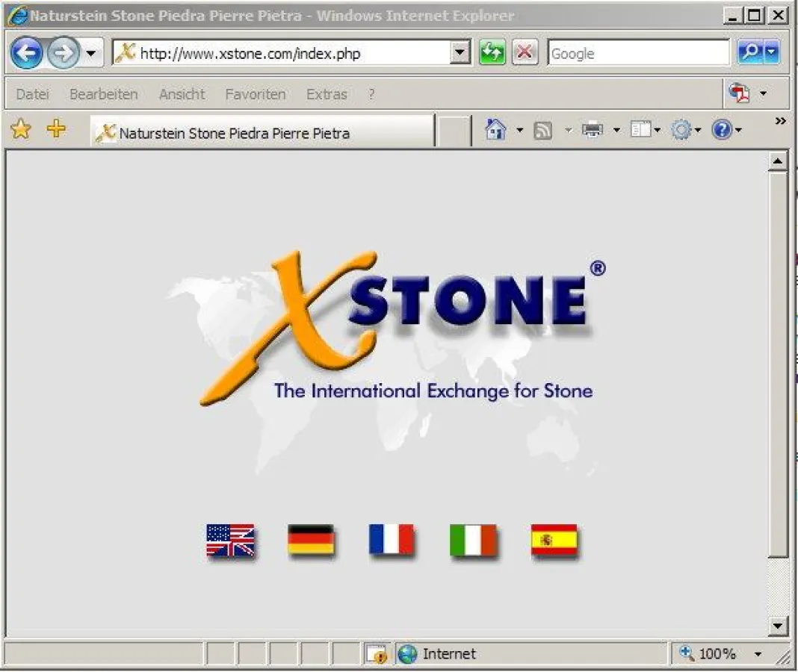
Task: Open the Favoriten menu
Action: pyautogui.click(x=255, y=94)
